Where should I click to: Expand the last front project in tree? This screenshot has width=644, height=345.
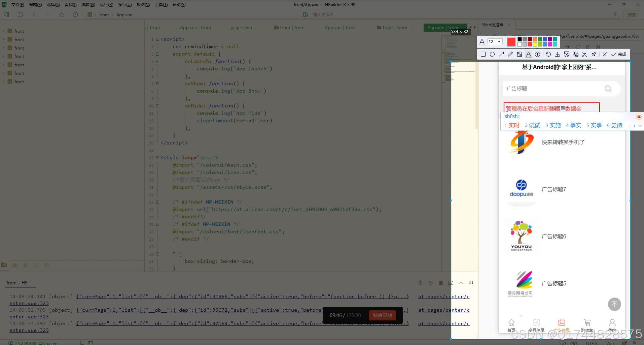(3, 82)
